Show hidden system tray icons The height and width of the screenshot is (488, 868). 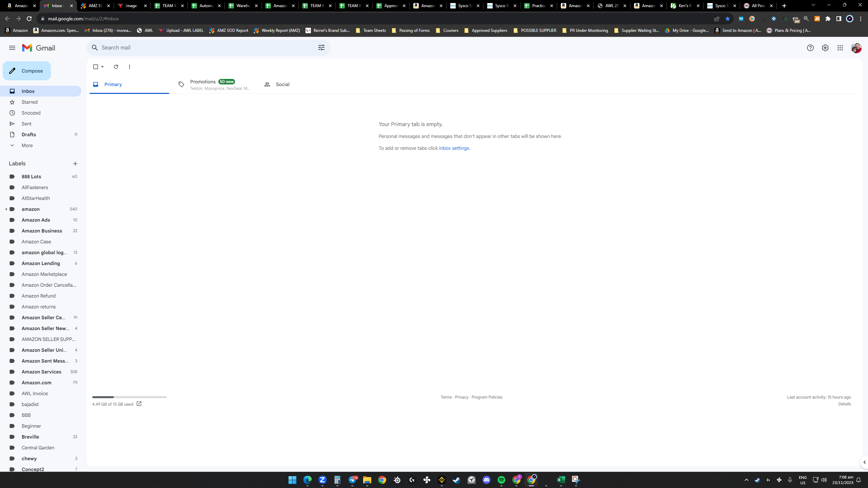[x=747, y=480]
